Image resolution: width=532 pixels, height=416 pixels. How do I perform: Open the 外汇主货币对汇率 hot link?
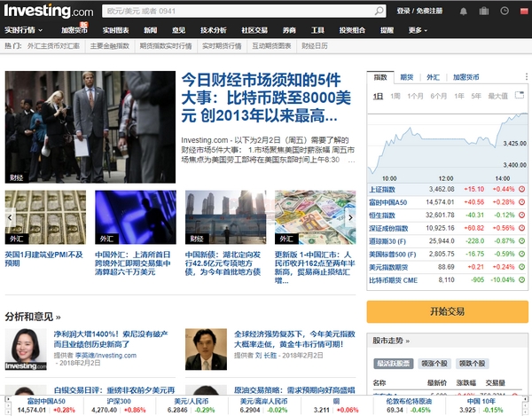[x=53, y=46]
